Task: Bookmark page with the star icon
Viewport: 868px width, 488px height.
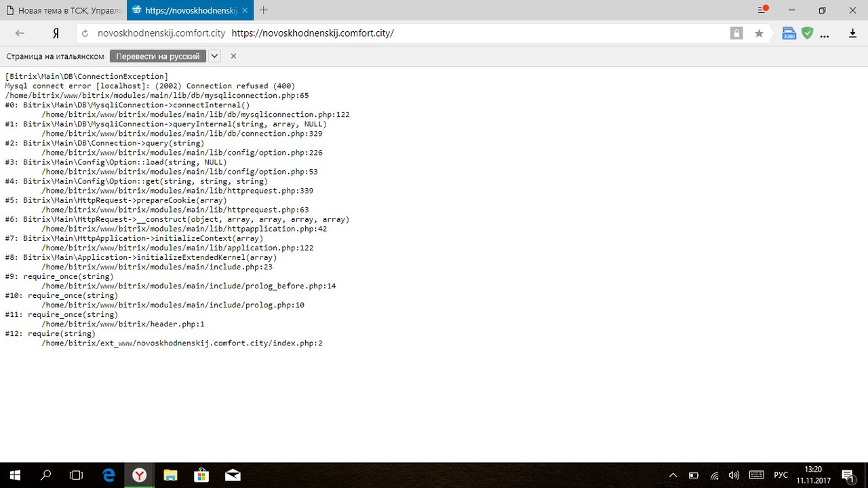Action: (x=759, y=33)
